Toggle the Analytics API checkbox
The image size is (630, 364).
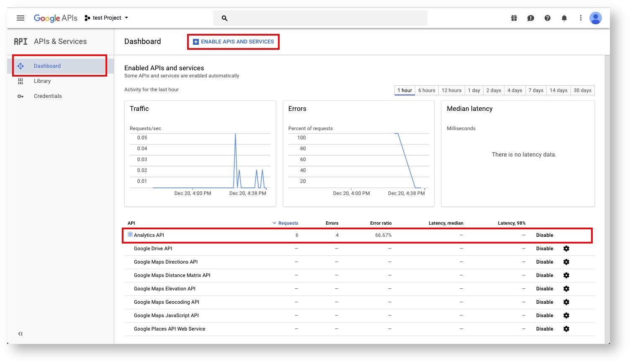click(x=130, y=235)
